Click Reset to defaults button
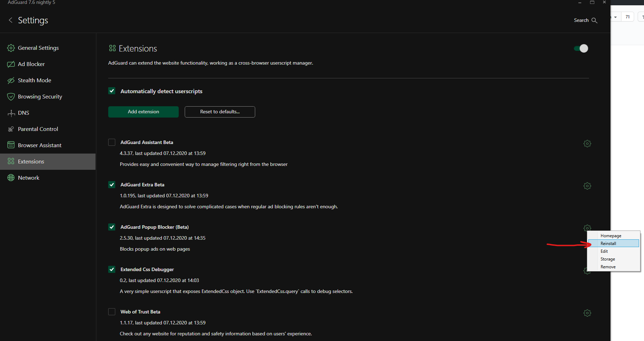This screenshot has height=341, width=644. click(220, 112)
